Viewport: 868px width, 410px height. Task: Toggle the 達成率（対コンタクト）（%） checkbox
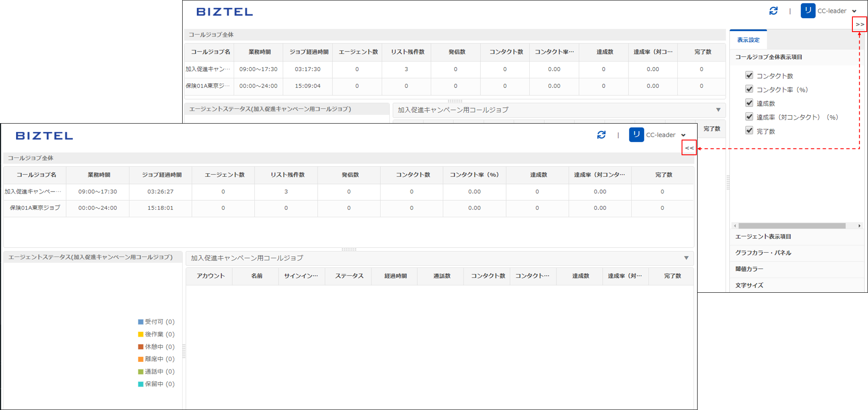[x=749, y=117]
